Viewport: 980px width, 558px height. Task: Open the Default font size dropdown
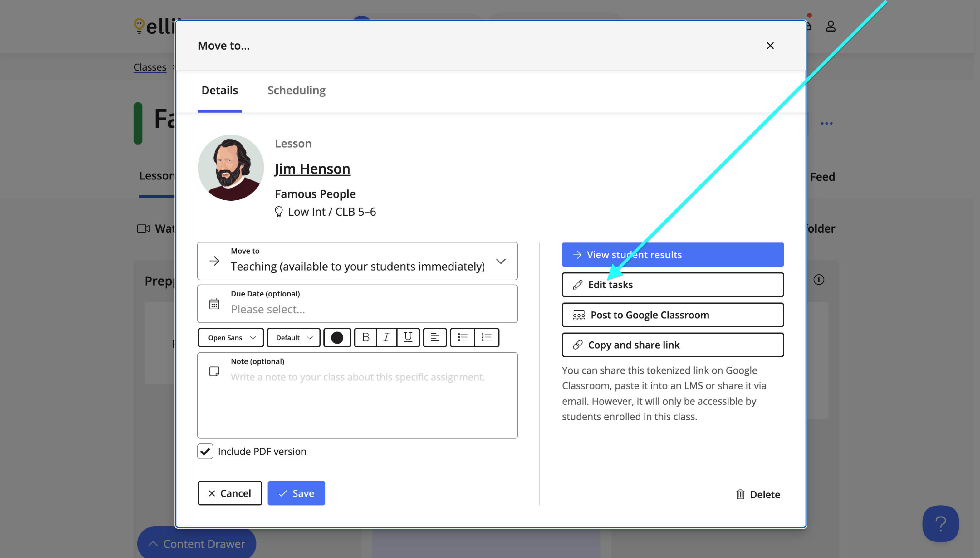293,338
